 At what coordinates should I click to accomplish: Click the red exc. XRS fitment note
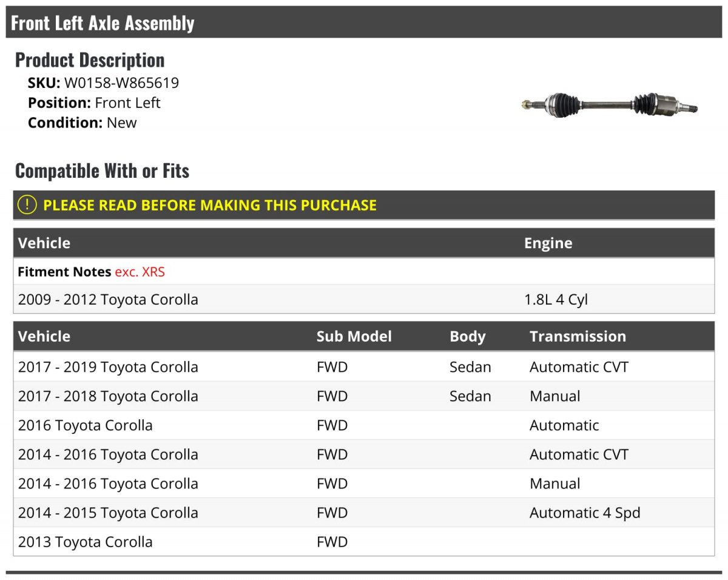point(140,272)
